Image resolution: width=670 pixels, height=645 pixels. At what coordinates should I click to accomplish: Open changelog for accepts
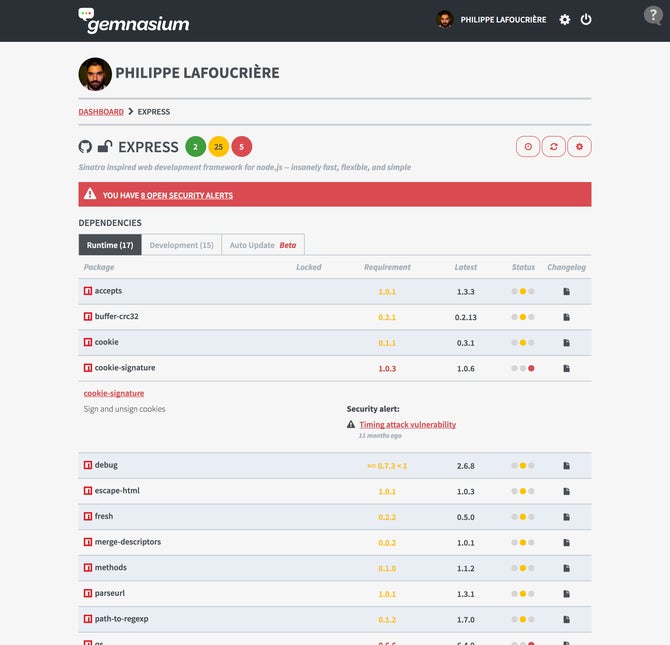pos(566,292)
